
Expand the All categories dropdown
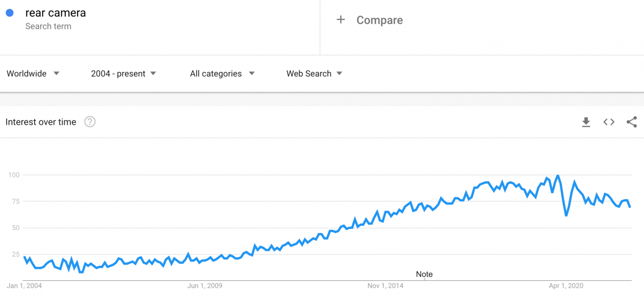click(x=222, y=73)
